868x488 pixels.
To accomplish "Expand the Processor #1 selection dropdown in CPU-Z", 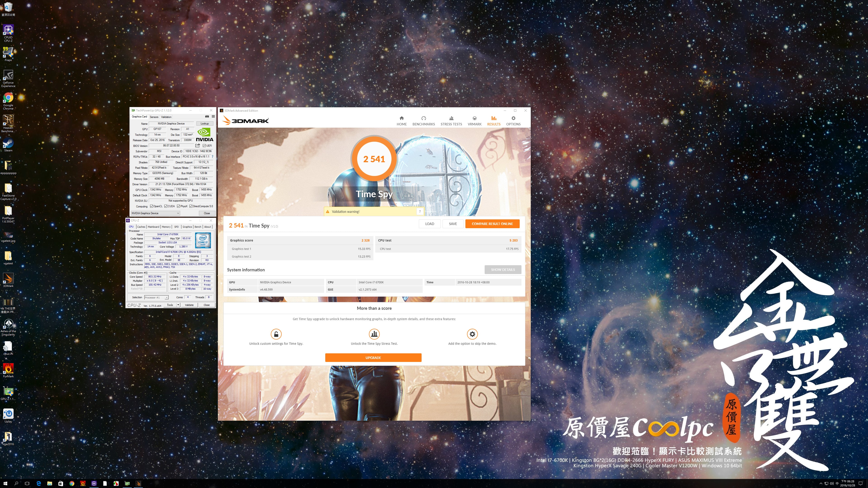I will click(156, 297).
